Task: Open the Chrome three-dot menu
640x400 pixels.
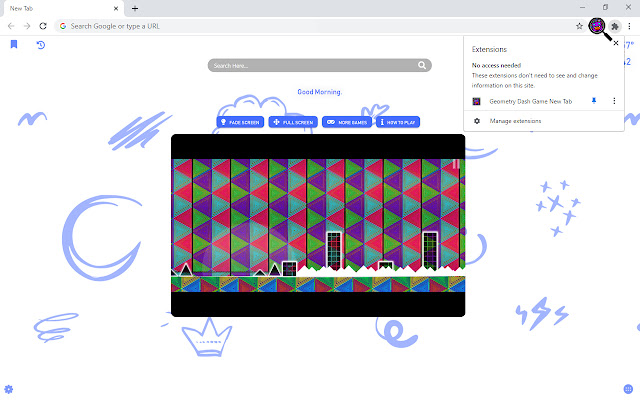Action: (629, 26)
